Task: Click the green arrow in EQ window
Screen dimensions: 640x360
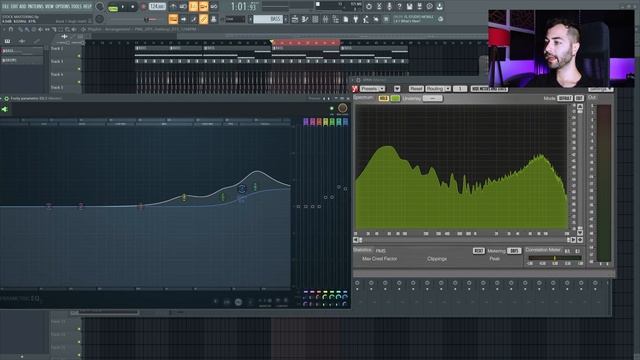Action: point(4,109)
